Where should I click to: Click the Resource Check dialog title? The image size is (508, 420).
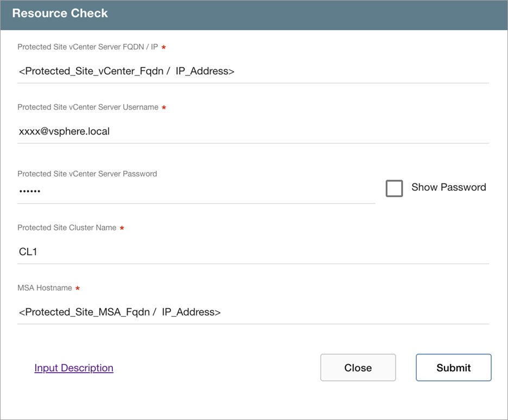[60, 14]
